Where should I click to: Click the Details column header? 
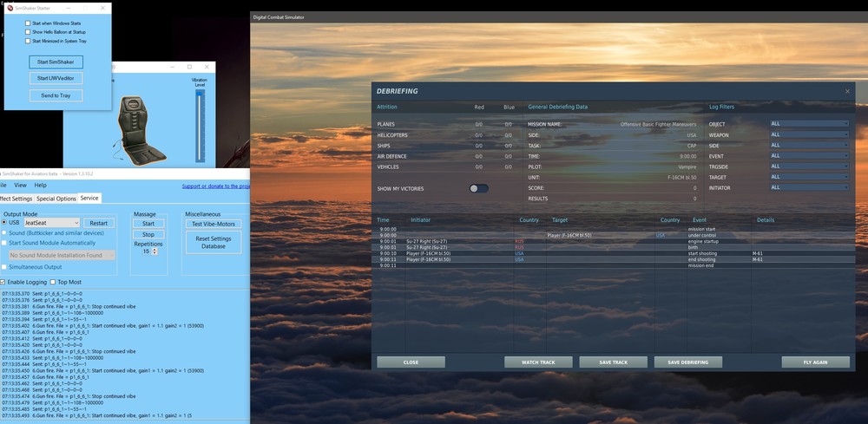766,220
